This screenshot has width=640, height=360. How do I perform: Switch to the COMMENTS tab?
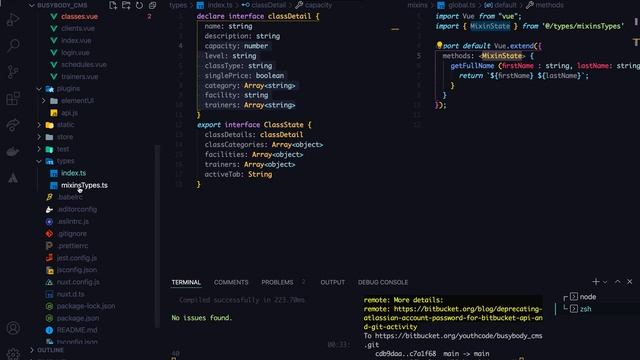tap(231, 282)
